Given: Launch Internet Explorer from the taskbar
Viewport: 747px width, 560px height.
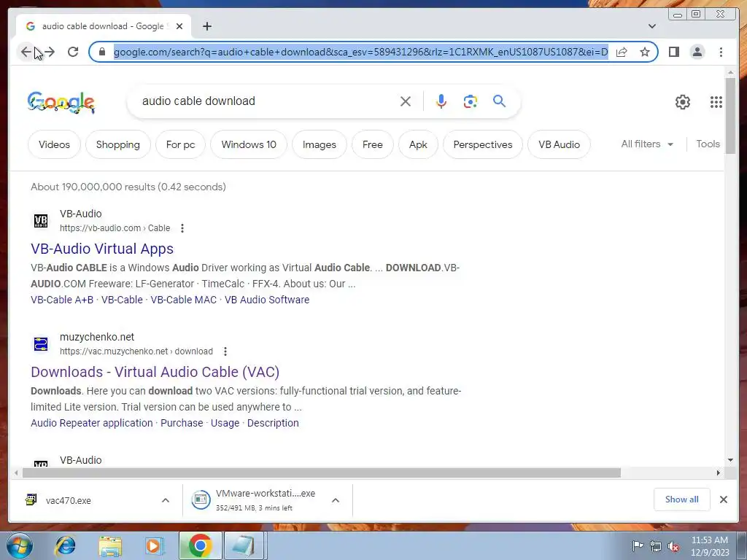Looking at the screenshot, I should [x=65, y=545].
